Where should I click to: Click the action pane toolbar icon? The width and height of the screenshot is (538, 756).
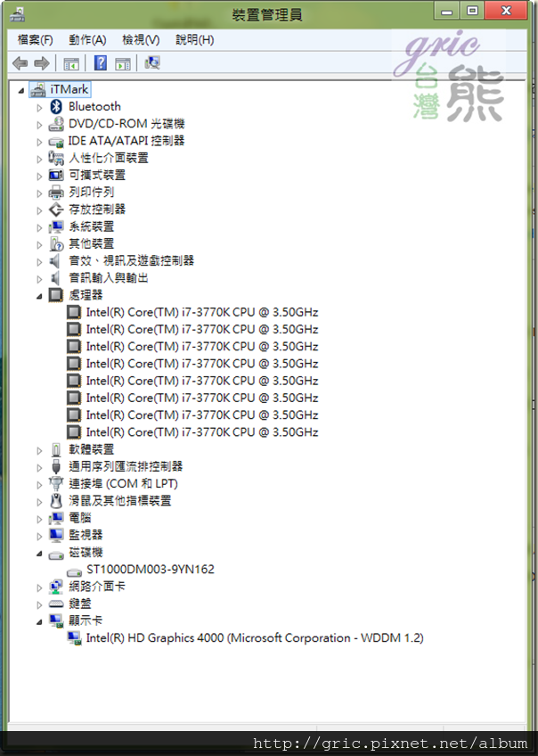[x=123, y=63]
